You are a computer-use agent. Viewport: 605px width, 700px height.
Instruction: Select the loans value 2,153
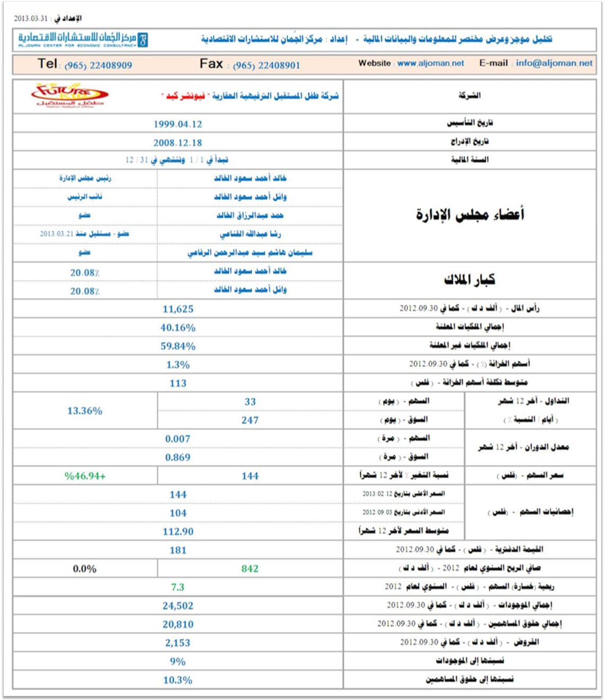(178, 643)
